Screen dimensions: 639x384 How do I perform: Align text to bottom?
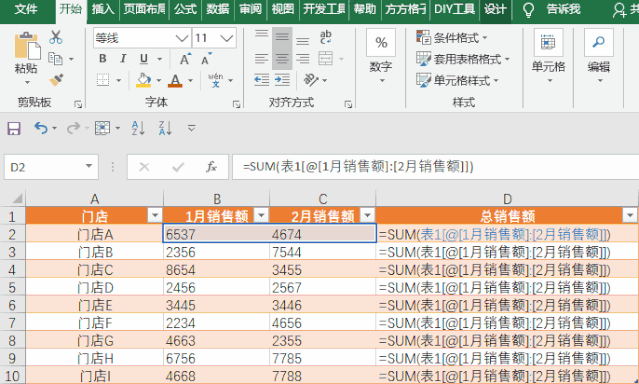(302, 40)
